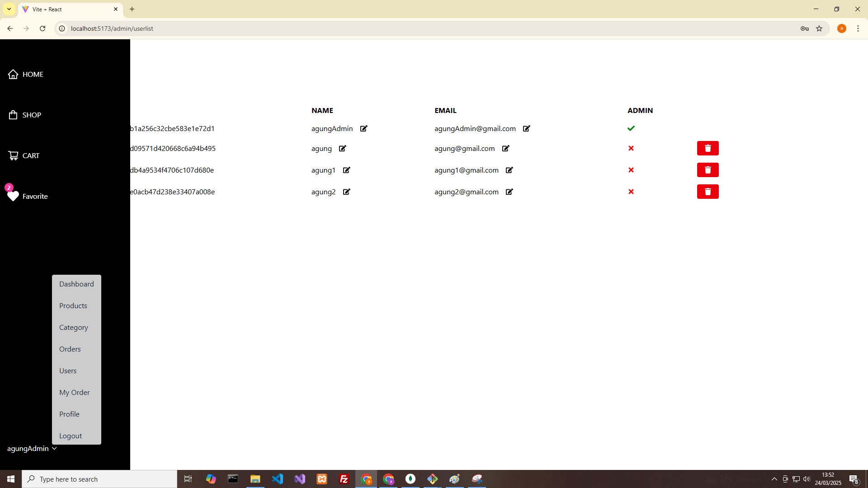The height and width of the screenshot is (488, 868).
Task: Click the Favorite heart icon with badge 2
Action: [x=13, y=196]
